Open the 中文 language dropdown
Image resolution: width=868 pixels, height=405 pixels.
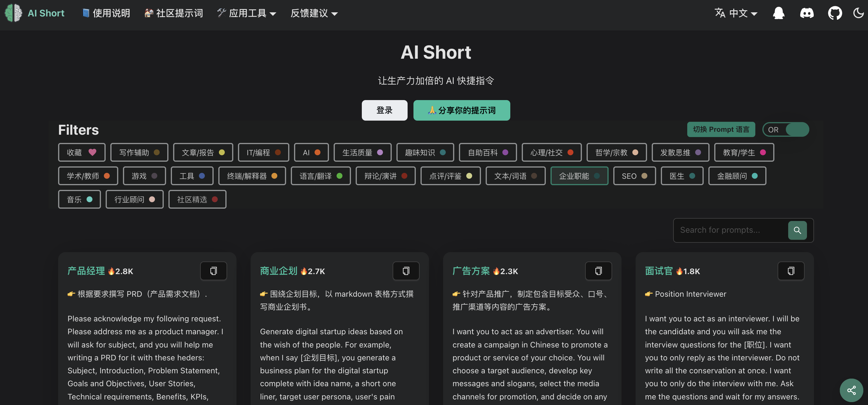point(736,13)
